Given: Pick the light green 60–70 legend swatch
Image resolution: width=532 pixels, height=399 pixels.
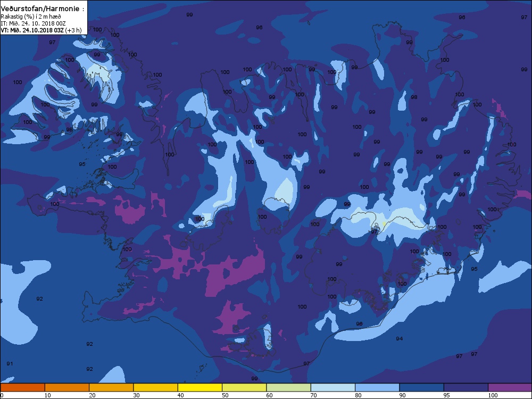Looking at the screenshot, I should point(289,387).
